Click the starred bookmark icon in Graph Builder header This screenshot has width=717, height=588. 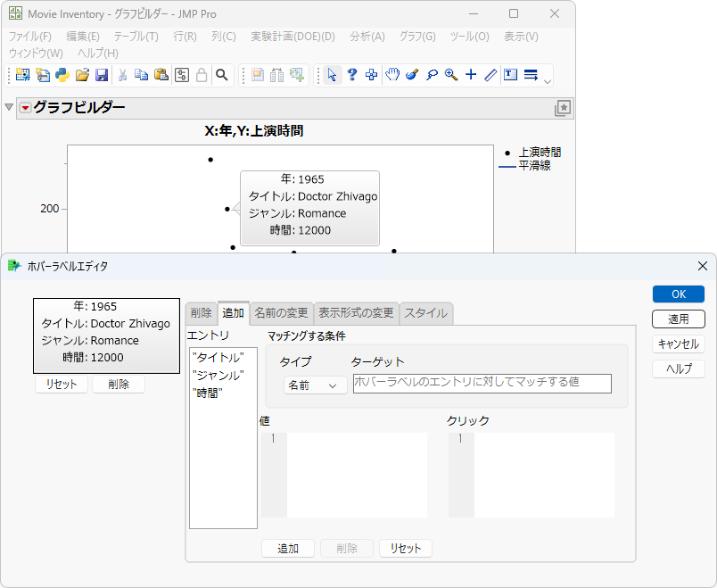coord(563,109)
